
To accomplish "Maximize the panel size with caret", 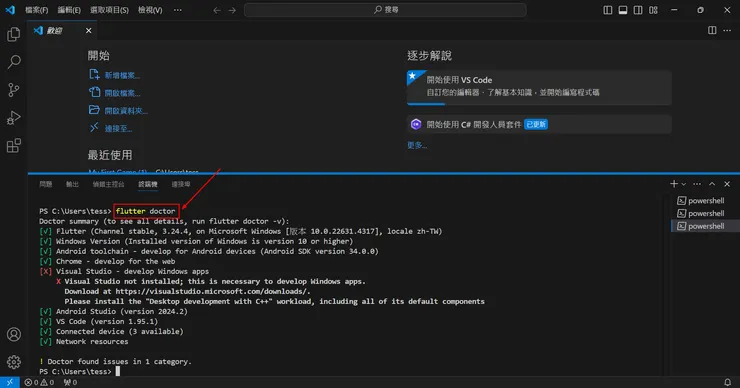I will click(712, 184).
